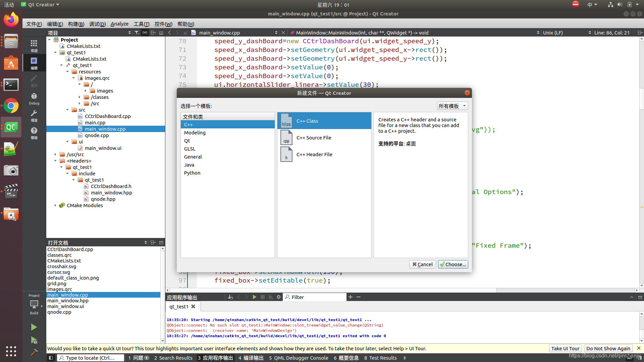Toggle synchronize with editor link icon
This screenshot has width=644, height=362.
tap(145, 33)
